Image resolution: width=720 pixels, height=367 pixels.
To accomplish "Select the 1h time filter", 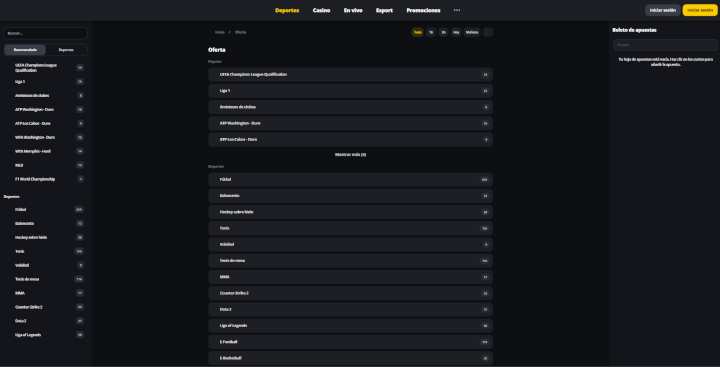I will 431,32.
